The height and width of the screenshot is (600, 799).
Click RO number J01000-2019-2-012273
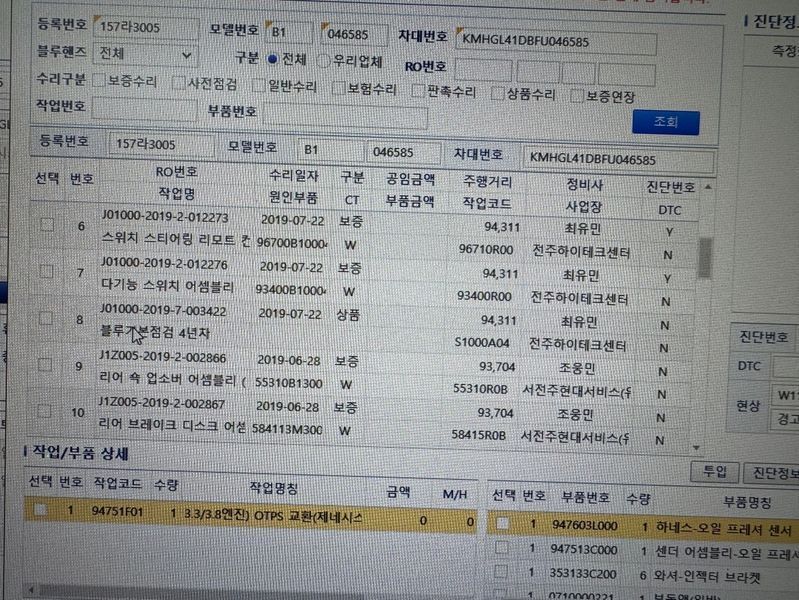pos(165,217)
